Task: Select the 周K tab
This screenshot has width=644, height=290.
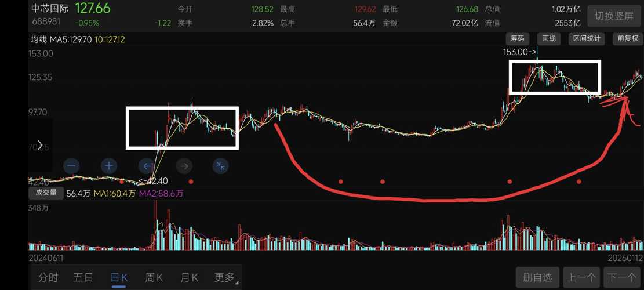Action: coord(154,278)
